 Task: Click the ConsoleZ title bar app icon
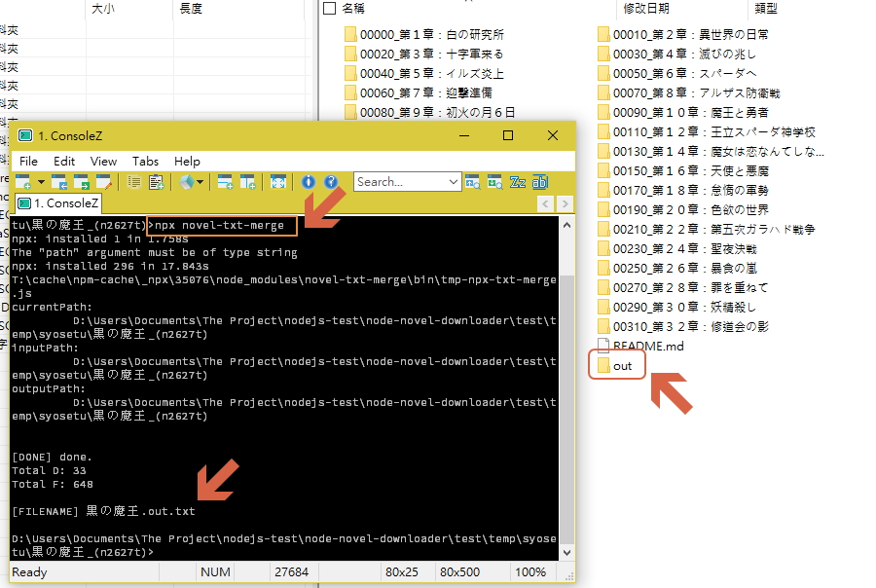[25, 135]
